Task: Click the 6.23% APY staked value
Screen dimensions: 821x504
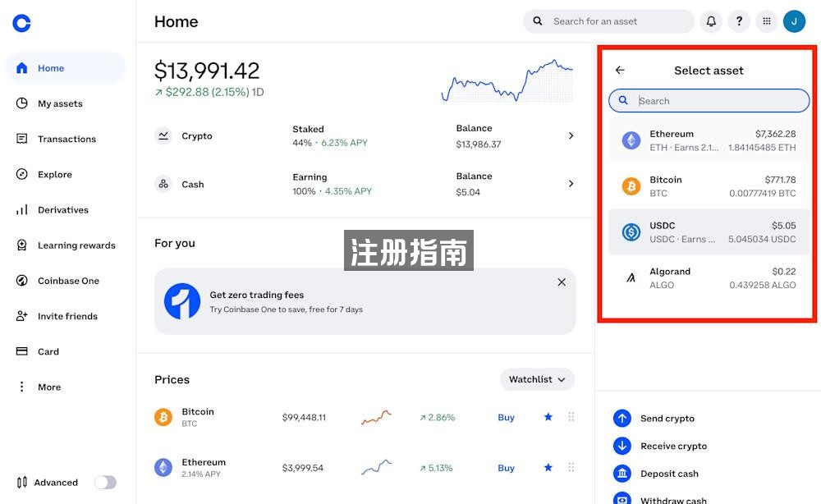Action: click(344, 143)
